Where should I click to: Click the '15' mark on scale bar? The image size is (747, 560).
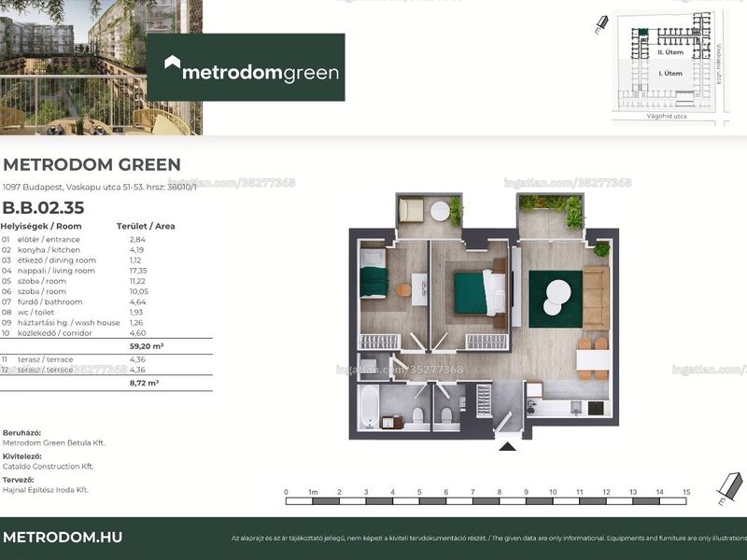coord(686,493)
